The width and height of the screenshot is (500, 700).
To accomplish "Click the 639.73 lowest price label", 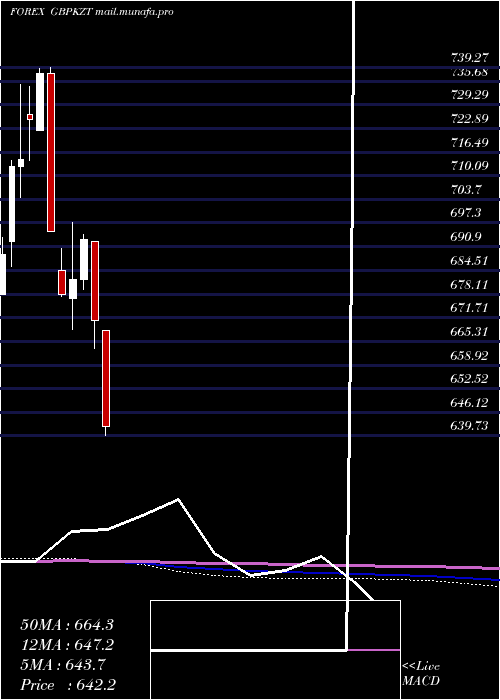I will [469, 426].
